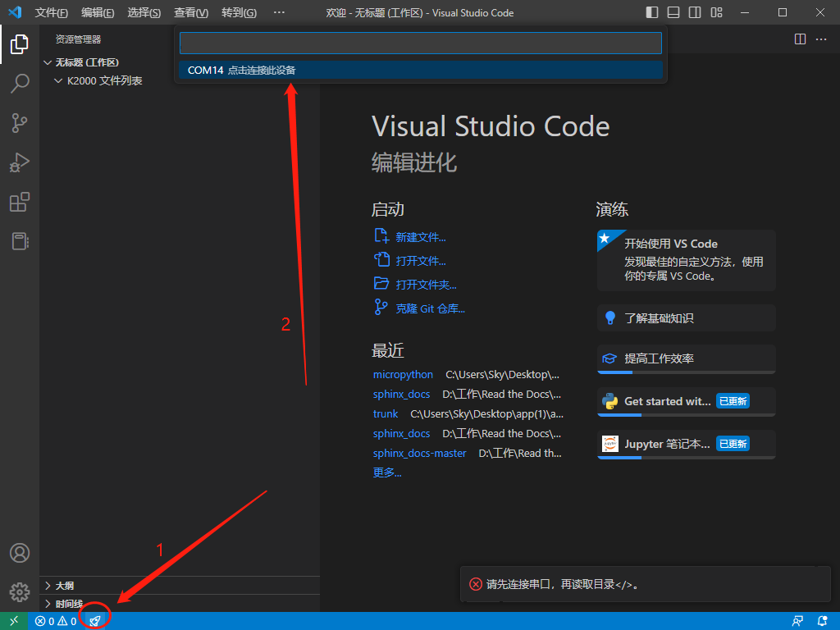The width and height of the screenshot is (840, 630).
Task: Click the remote window indicator in status bar
Action: 14,621
